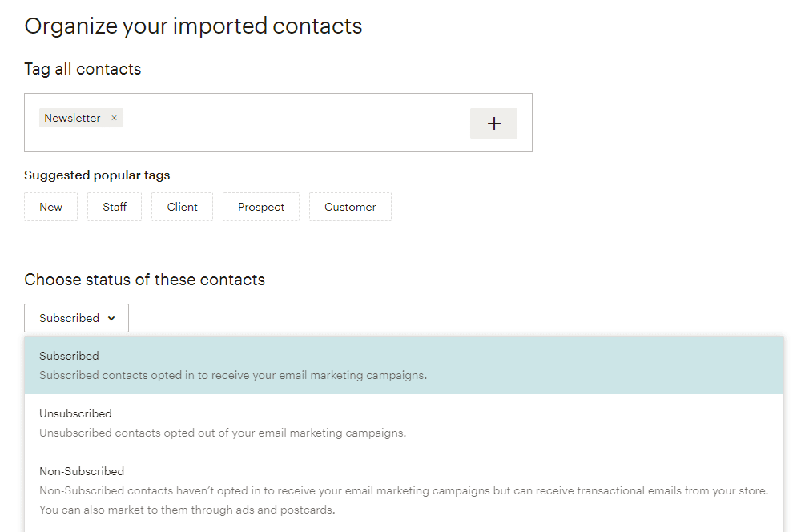This screenshot has width=805, height=532.
Task: Apply the Prospect tag to contacts
Action: tap(260, 206)
